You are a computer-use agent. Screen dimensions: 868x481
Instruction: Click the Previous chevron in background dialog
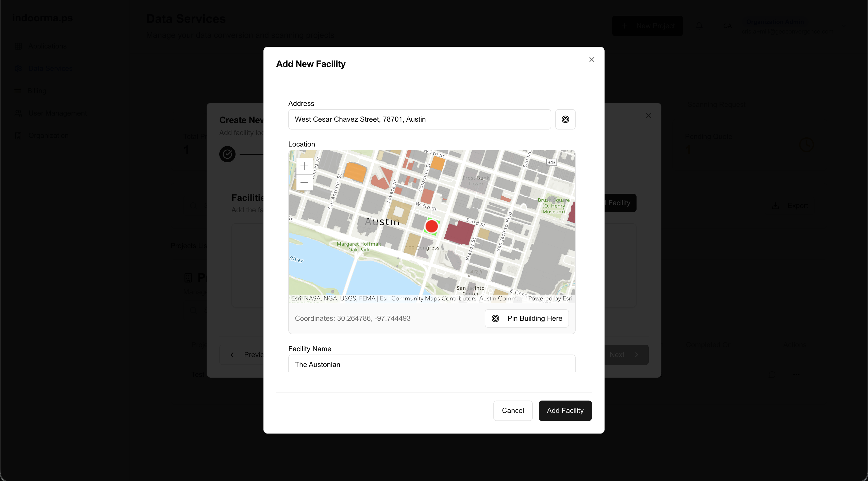tap(232, 355)
